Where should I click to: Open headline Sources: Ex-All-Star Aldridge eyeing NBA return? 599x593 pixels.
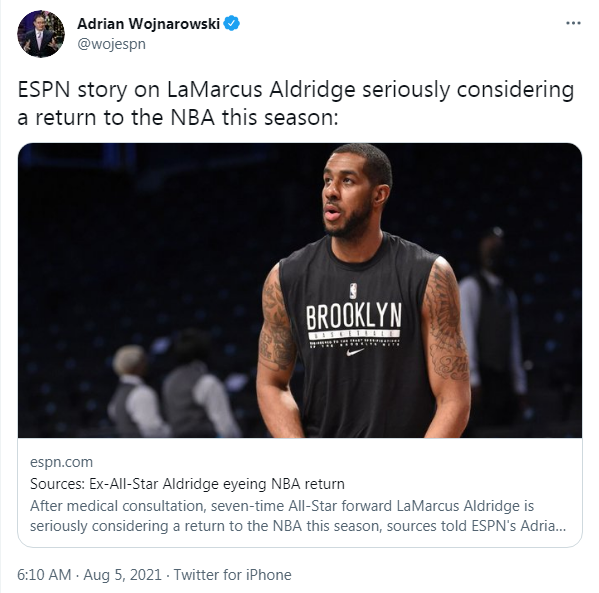[187, 484]
